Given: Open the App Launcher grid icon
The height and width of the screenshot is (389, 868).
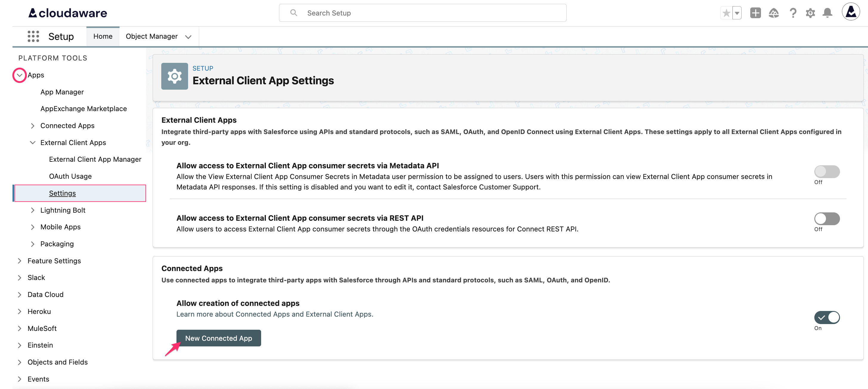Looking at the screenshot, I should (33, 36).
